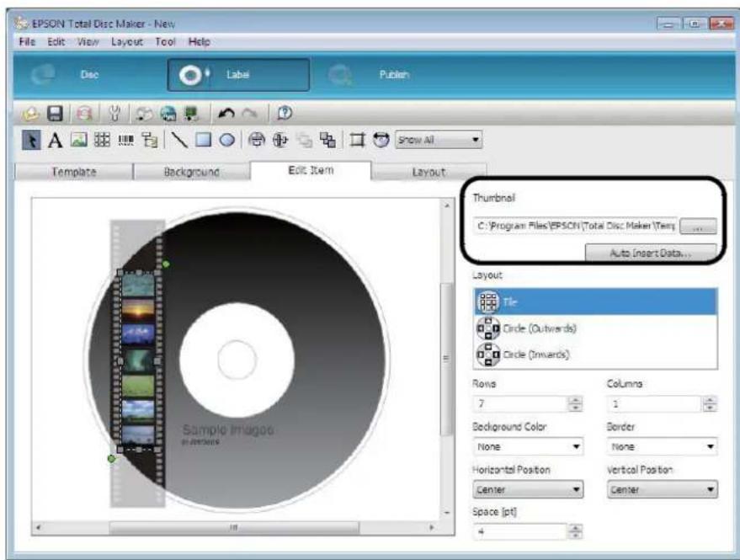Select the Ellipse shape tool
The height and width of the screenshot is (560, 740).
pos(227,140)
